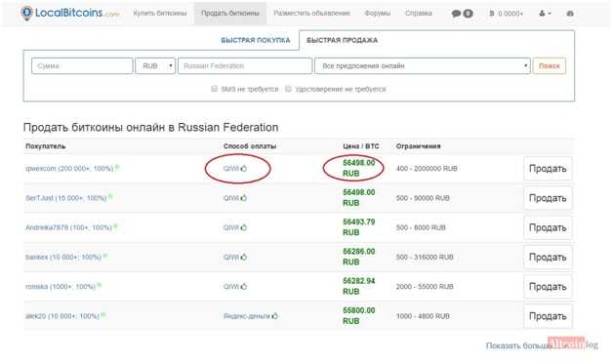Expand the user profile icon menu
Screen dimensions: 613x364
pyautogui.click(x=545, y=14)
